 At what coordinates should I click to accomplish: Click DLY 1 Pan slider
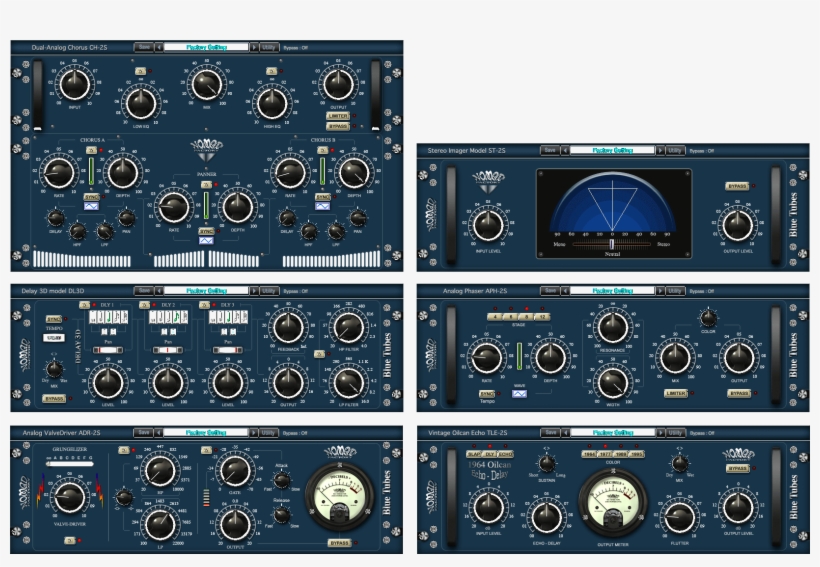click(x=108, y=350)
